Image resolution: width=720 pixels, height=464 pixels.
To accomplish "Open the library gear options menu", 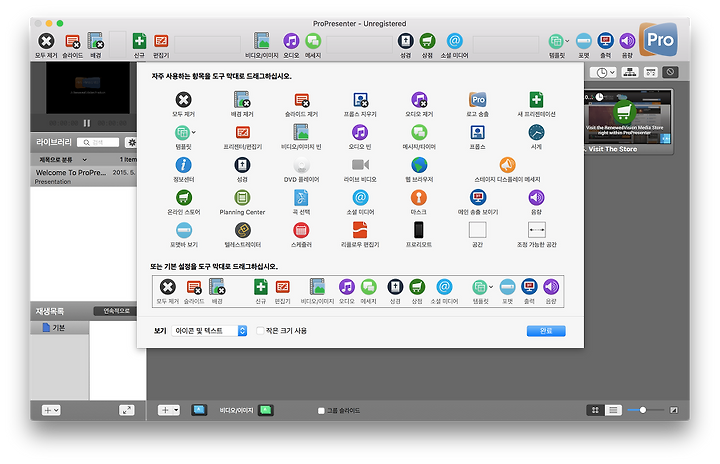I will click(131, 142).
